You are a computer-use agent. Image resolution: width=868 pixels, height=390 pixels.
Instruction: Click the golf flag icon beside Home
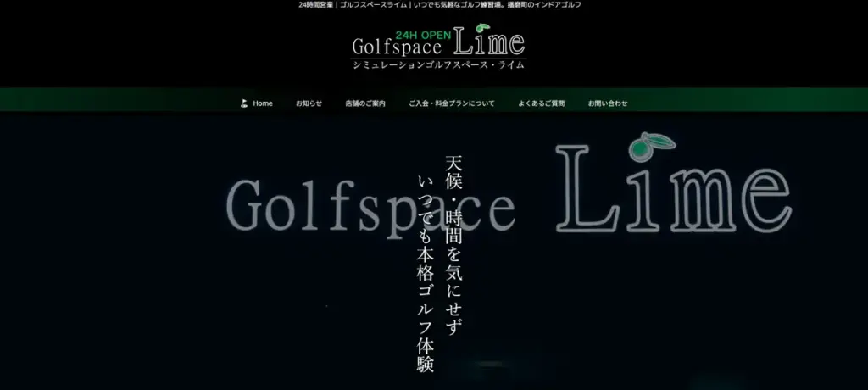244,103
